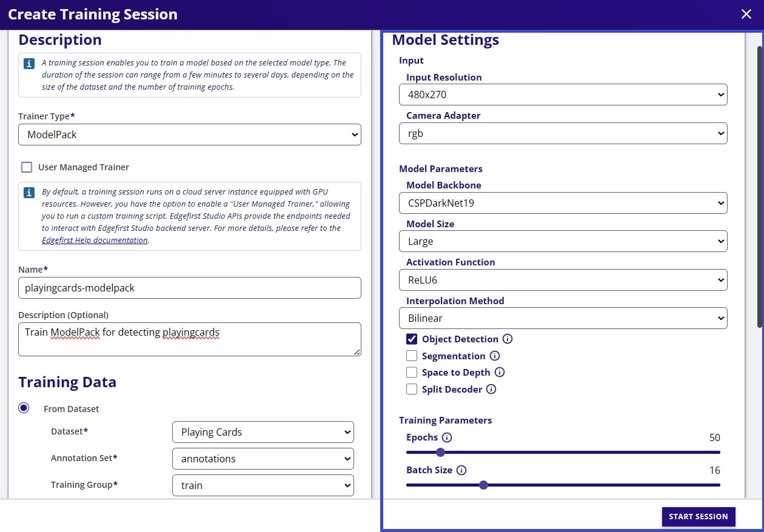Image resolution: width=764 pixels, height=532 pixels.
Task: Open the Trainer Type dropdown
Action: click(x=190, y=135)
